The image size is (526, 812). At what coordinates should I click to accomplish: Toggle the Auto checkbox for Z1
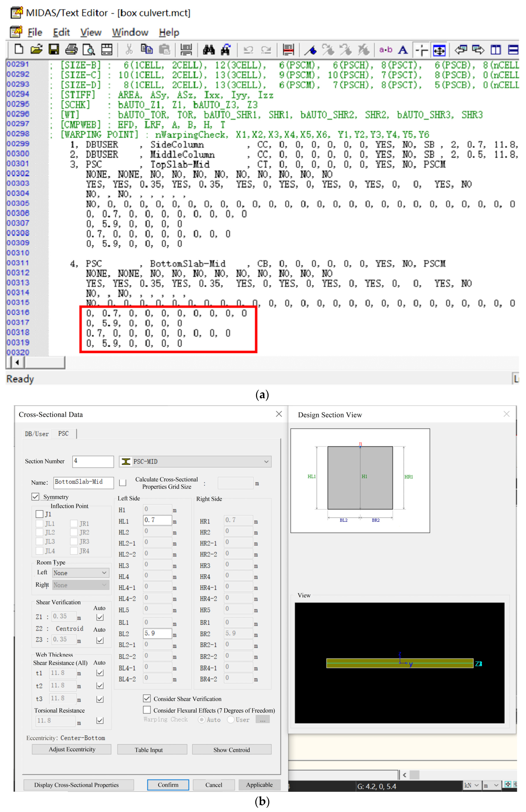click(100, 617)
